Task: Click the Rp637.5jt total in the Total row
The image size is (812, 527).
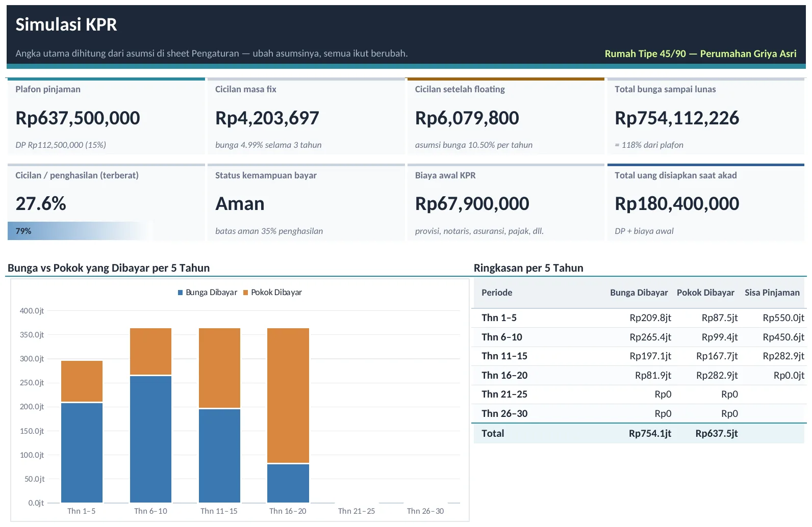Action: [717, 434]
